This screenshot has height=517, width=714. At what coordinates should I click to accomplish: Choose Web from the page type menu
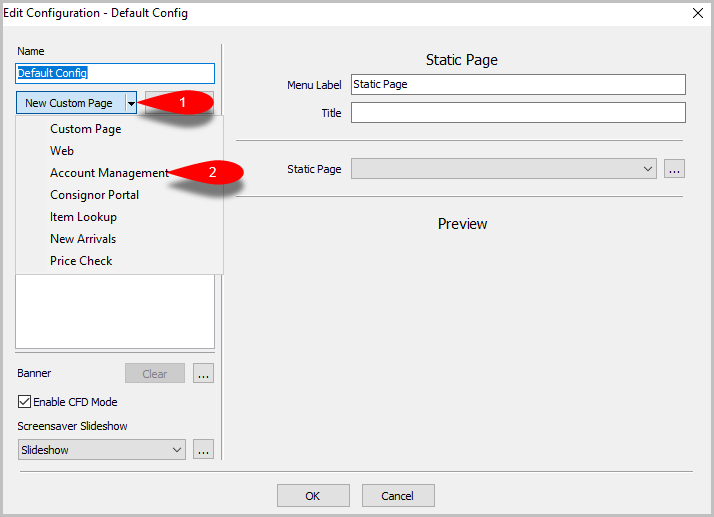coord(119,151)
